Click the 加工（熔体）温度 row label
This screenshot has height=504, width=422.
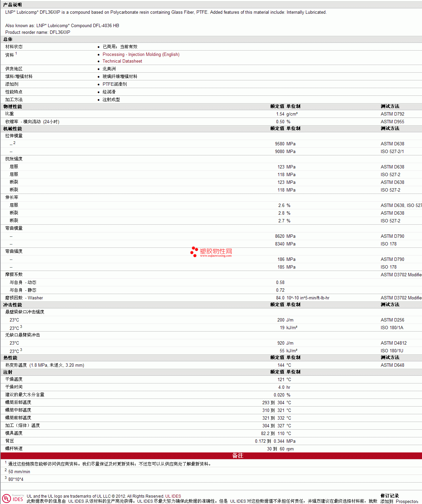pos(22,426)
